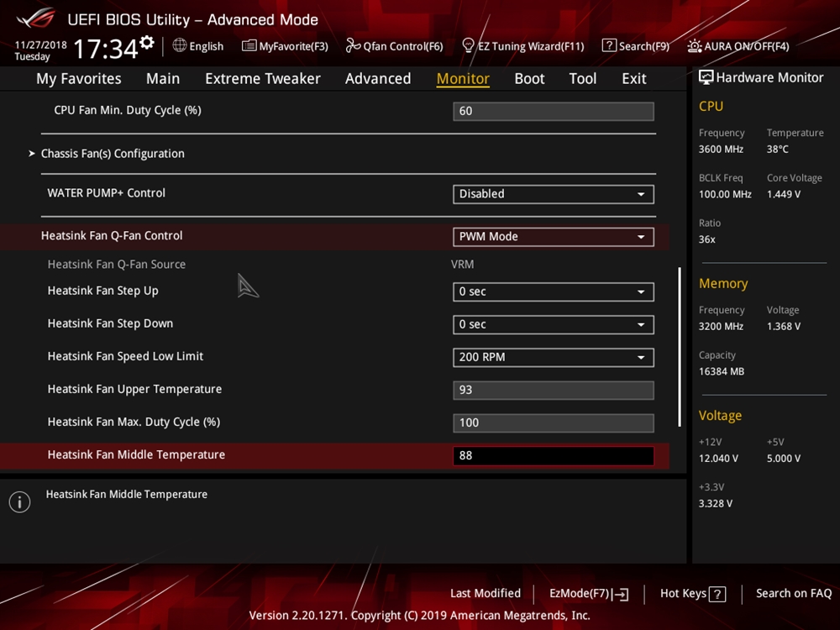
Task: Click the +12V 12.040 V reading
Action: point(718,459)
